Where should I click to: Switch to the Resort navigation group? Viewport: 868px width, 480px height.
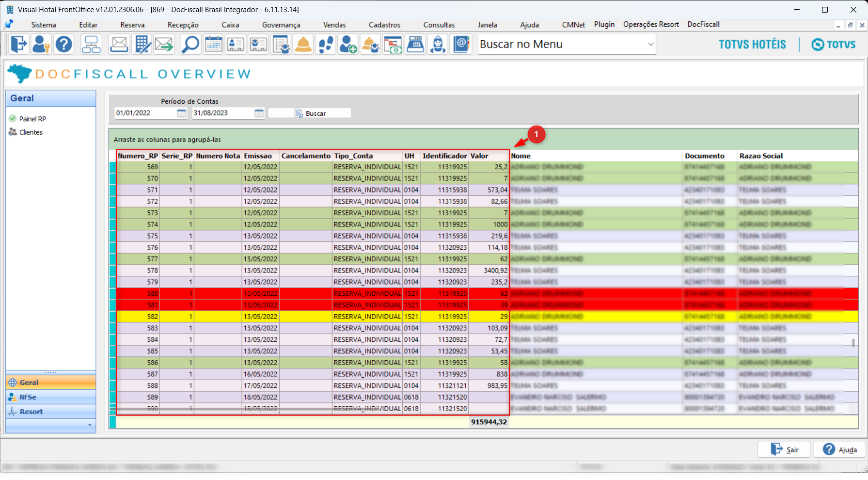(x=51, y=412)
